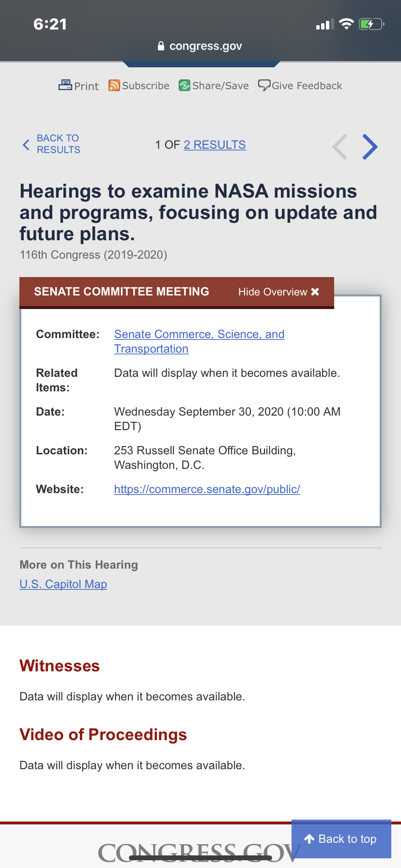Screen dimensions: 401x868
Task: Click the orange RSS Subscribe icon
Action: [114, 85]
